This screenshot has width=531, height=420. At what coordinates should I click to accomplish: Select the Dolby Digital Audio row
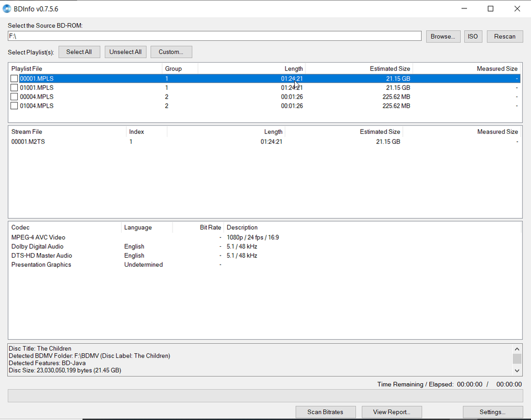coord(265,247)
